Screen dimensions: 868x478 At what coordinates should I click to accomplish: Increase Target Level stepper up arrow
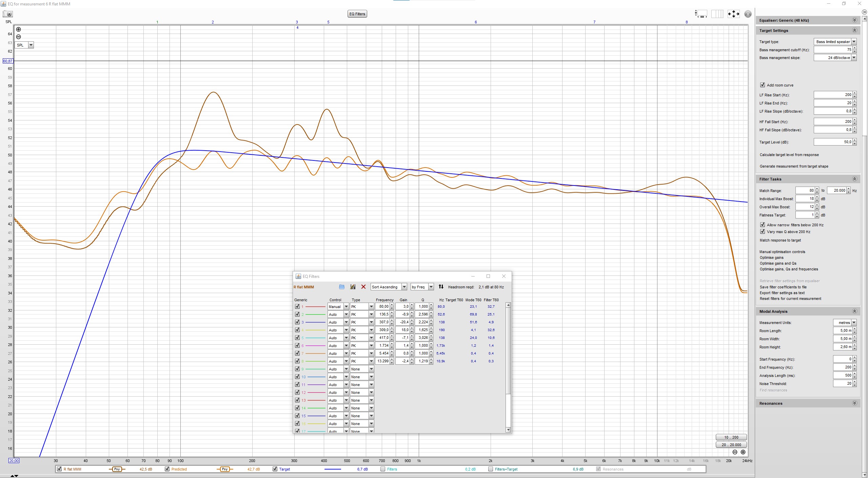854,140
